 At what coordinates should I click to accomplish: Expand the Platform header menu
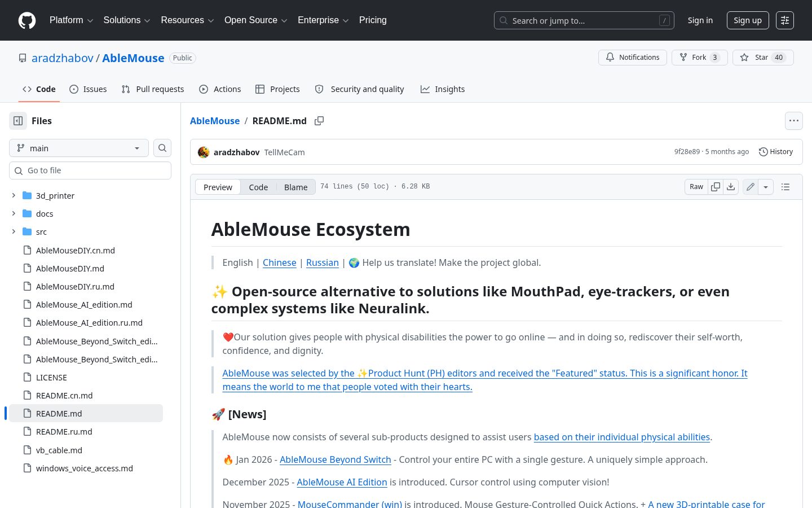point(72,20)
